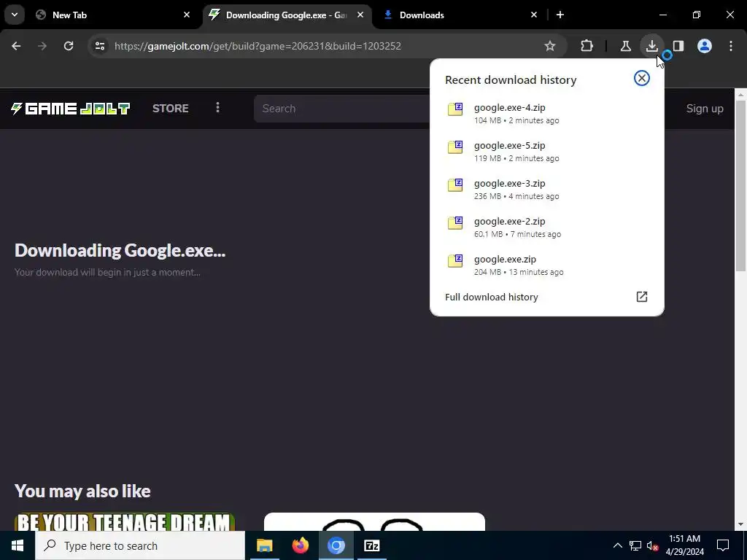Open the taskbar clock and date

pos(684,545)
